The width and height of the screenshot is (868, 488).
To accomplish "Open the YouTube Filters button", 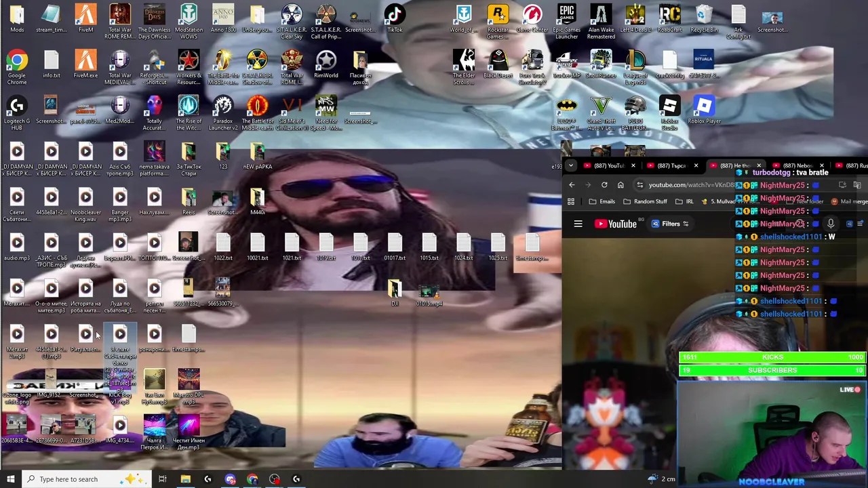I will point(670,224).
